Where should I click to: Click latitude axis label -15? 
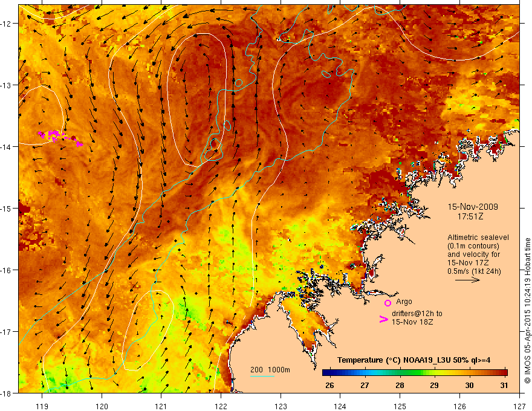click(x=7, y=209)
